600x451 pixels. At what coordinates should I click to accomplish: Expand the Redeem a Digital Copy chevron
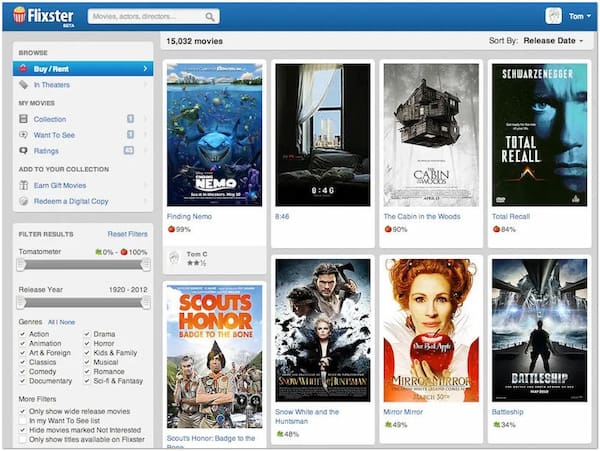pyautogui.click(x=145, y=201)
